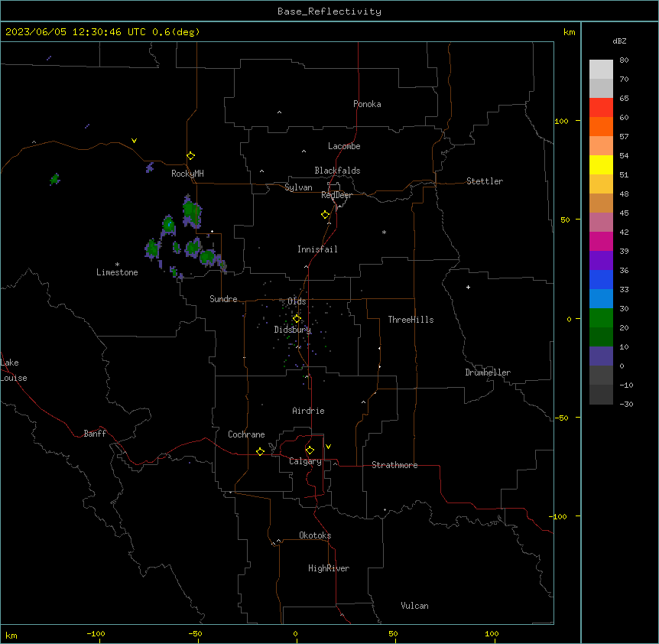Click the Calgary label
This screenshot has height=644, width=659.
tap(306, 461)
